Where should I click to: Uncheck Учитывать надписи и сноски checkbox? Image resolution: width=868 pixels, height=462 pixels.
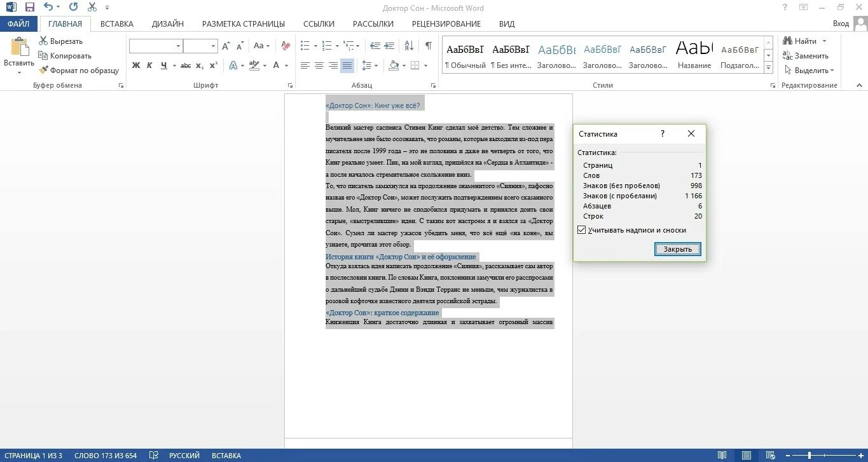point(581,230)
